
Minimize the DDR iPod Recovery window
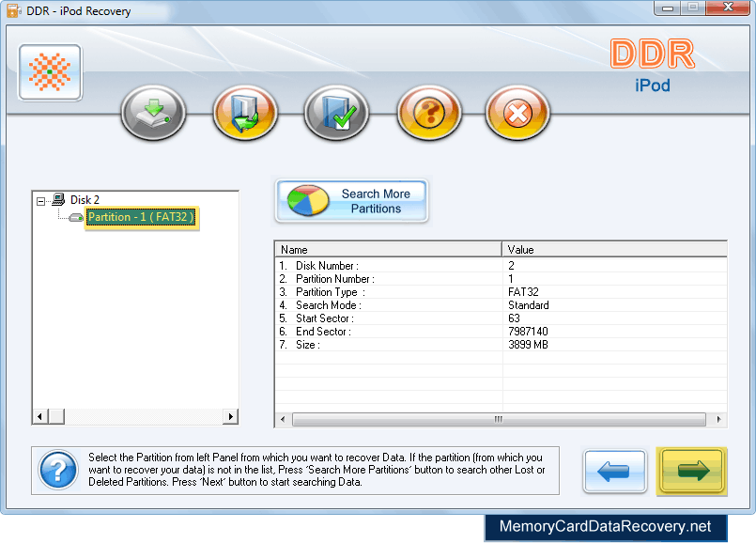668,8
